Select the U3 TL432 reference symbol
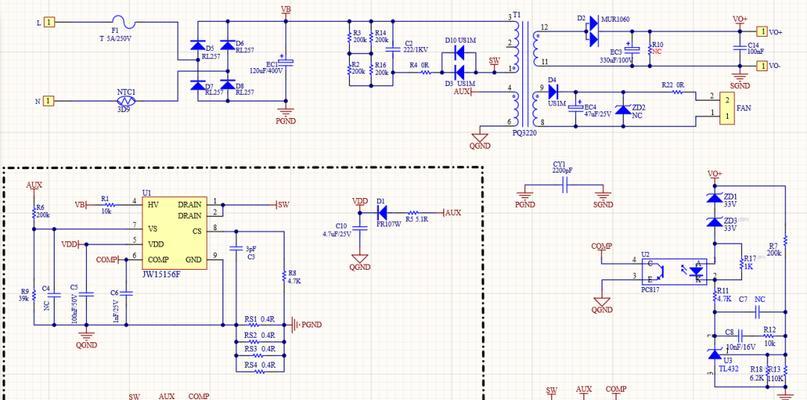Screen dimensions: 807x400 pyautogui.click(x=714, y=354)
